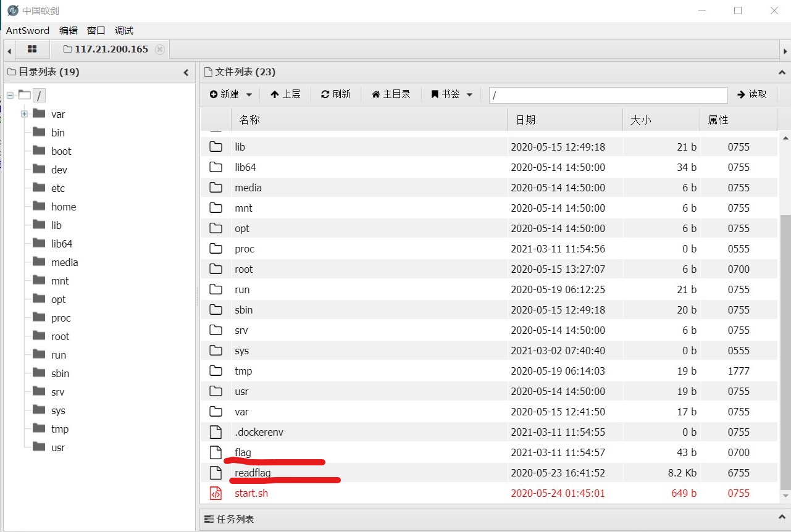791x532 pixels.
Task: Click the 文件列表 file list icon
Action: (207, 72)
